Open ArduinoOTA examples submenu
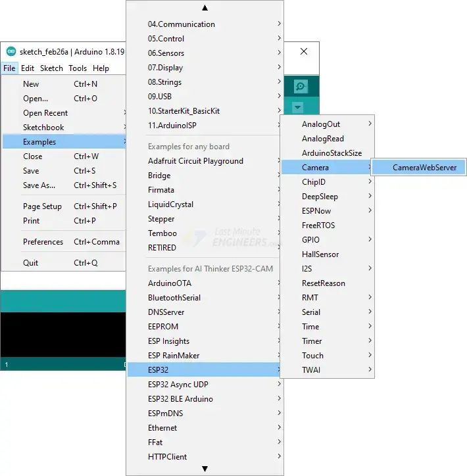 (x=203, y=283)
